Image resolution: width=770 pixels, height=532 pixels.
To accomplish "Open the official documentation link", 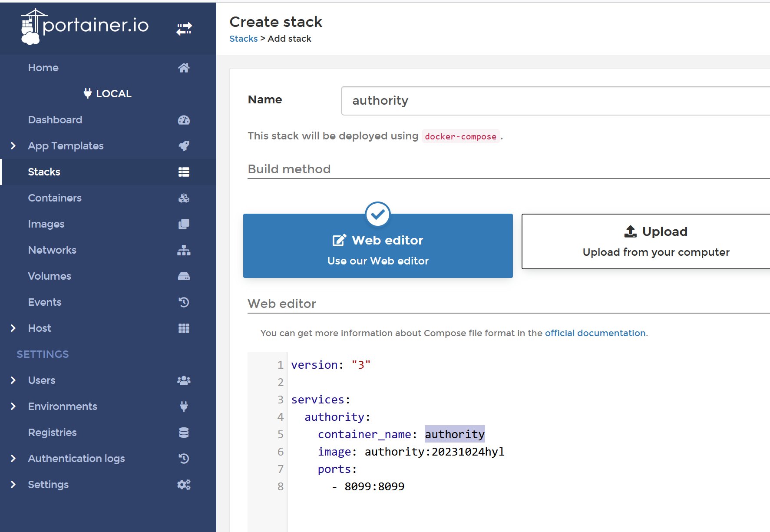I will (x=595, y=333).
